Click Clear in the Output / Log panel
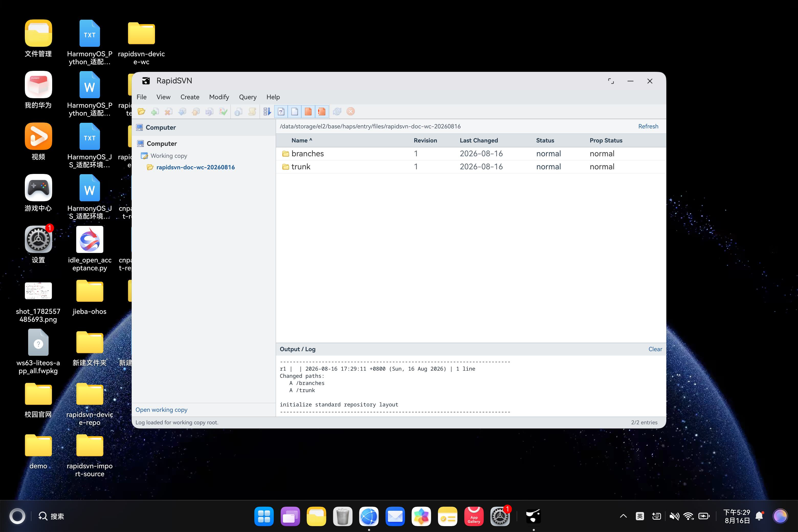The height and width of the screenshot is (532, 798). tap(655, 349)
